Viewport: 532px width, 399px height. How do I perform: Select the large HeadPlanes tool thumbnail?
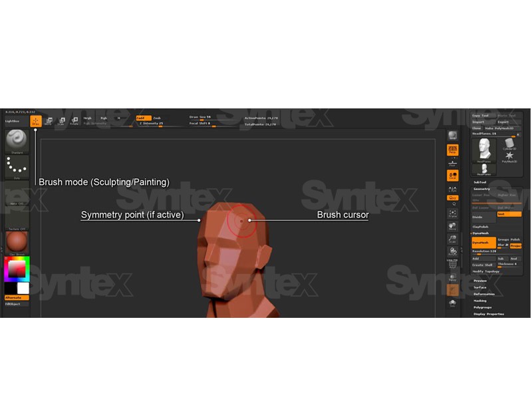(484, 150)
